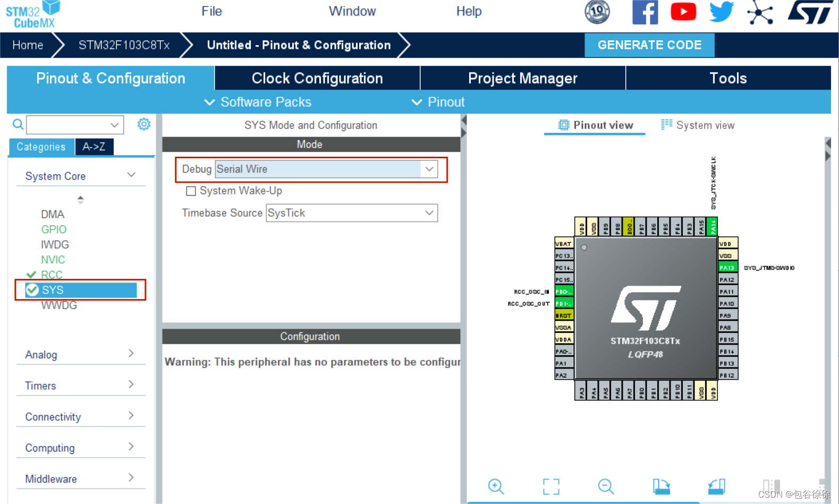
Task: Select the Pinout & Configuration tab
Action: 111,78
